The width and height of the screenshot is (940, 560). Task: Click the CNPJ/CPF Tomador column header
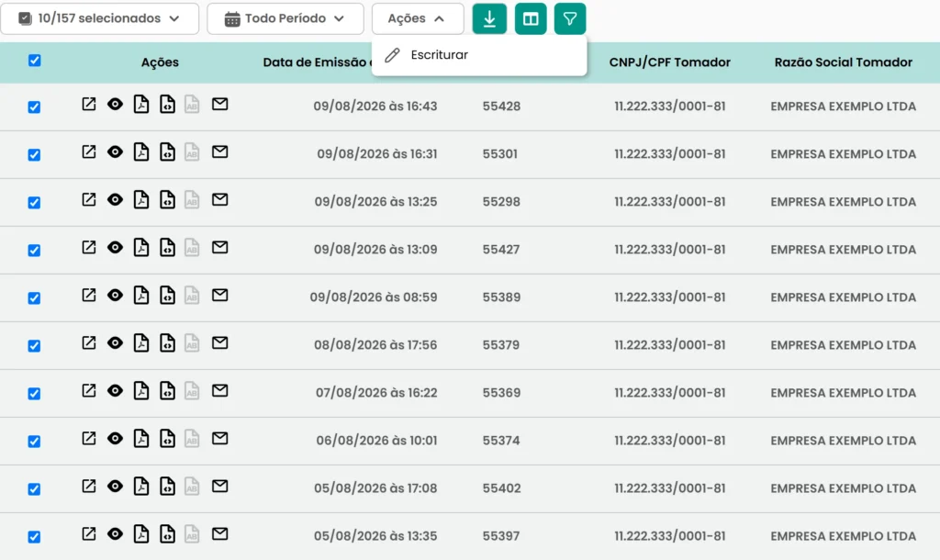tap(669, 62)
